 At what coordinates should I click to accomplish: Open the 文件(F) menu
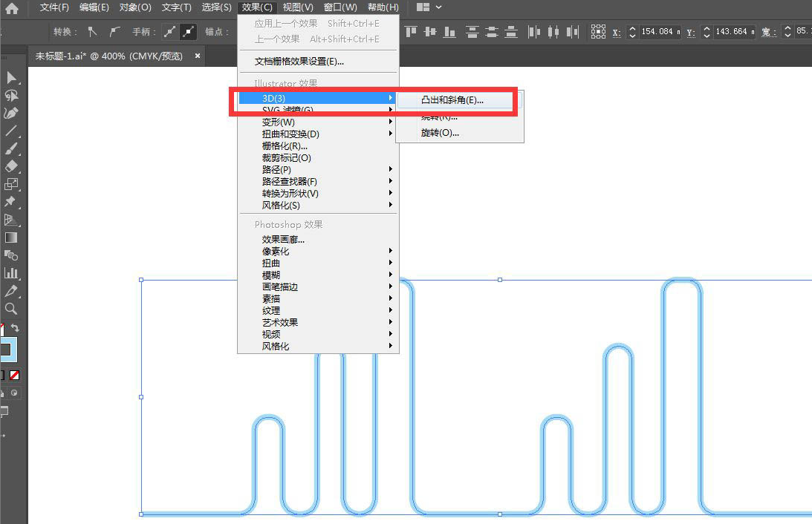[54, 7]
